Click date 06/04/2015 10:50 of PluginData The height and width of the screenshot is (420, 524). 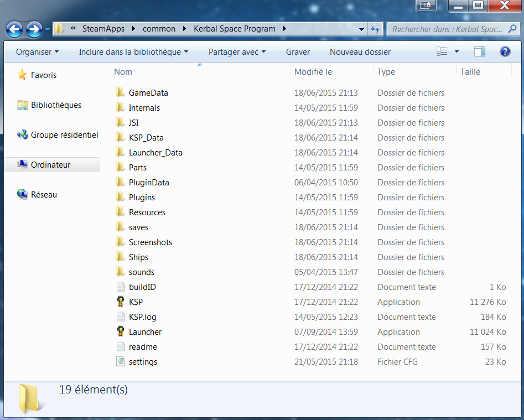[326, 183]
